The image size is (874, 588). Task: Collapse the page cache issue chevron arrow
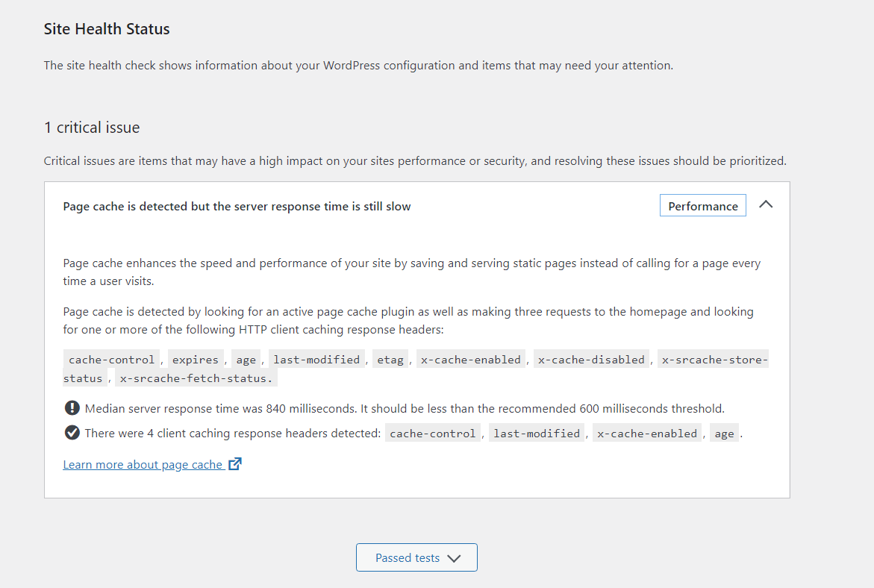766,204
